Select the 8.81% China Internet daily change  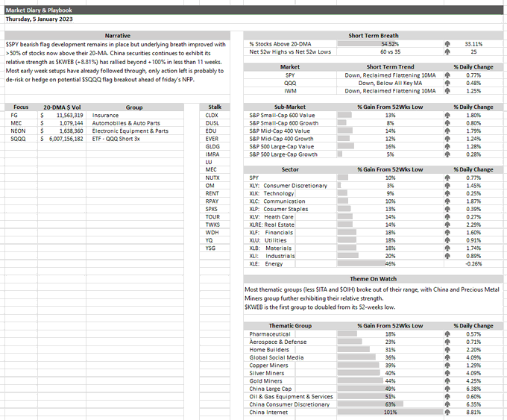473,413
